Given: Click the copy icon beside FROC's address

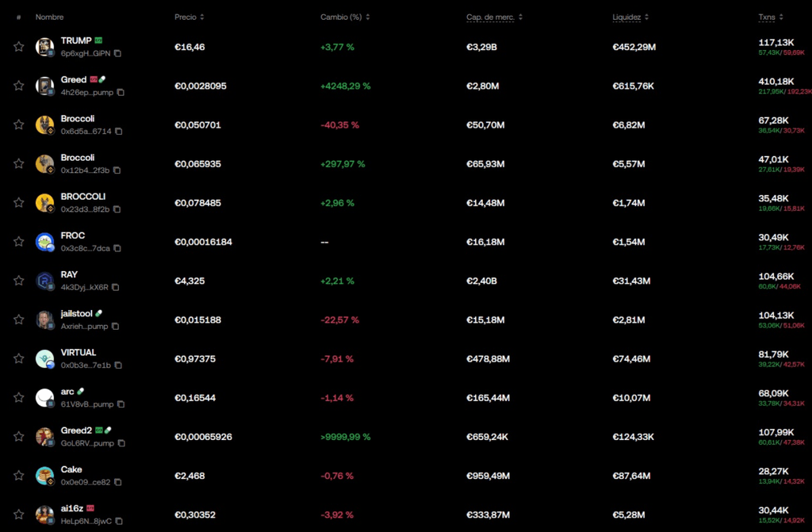Looking at the screenshot, I should [117, 248].
